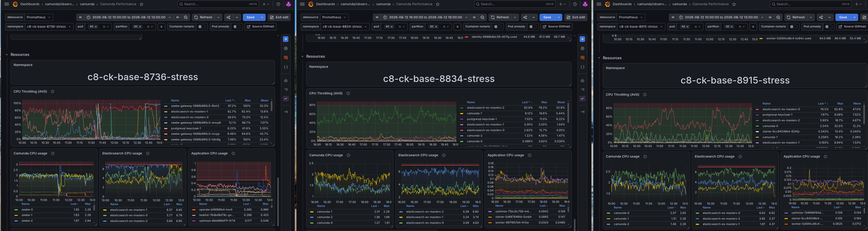
Task: Show CPU Throttling panel info in 8736-stress window
Action: (x=53, y=91)
